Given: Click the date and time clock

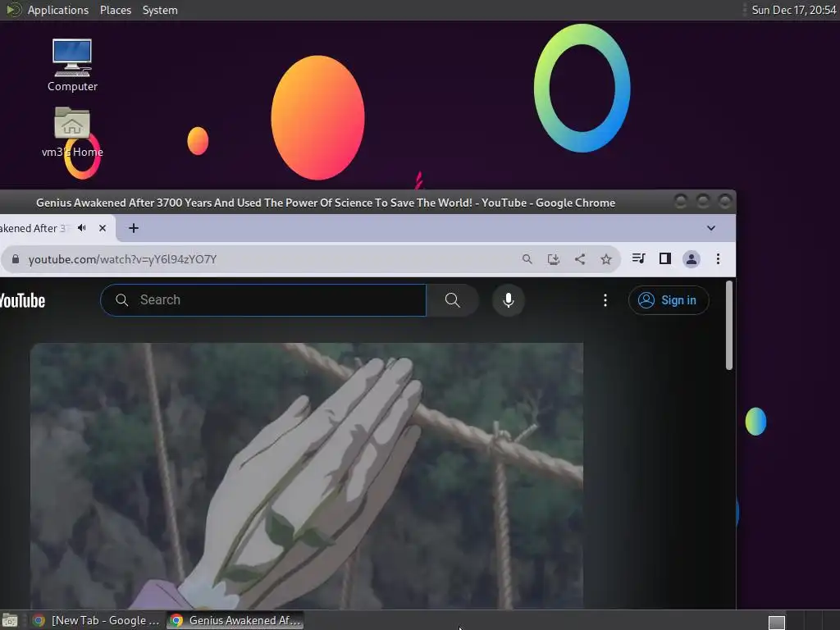Looking at the screenshot, I should click(x=793, y=10).
